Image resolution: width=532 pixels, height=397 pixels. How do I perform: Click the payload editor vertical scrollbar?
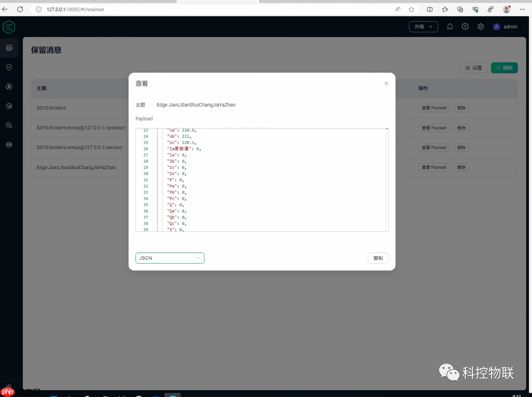[387, 180]
